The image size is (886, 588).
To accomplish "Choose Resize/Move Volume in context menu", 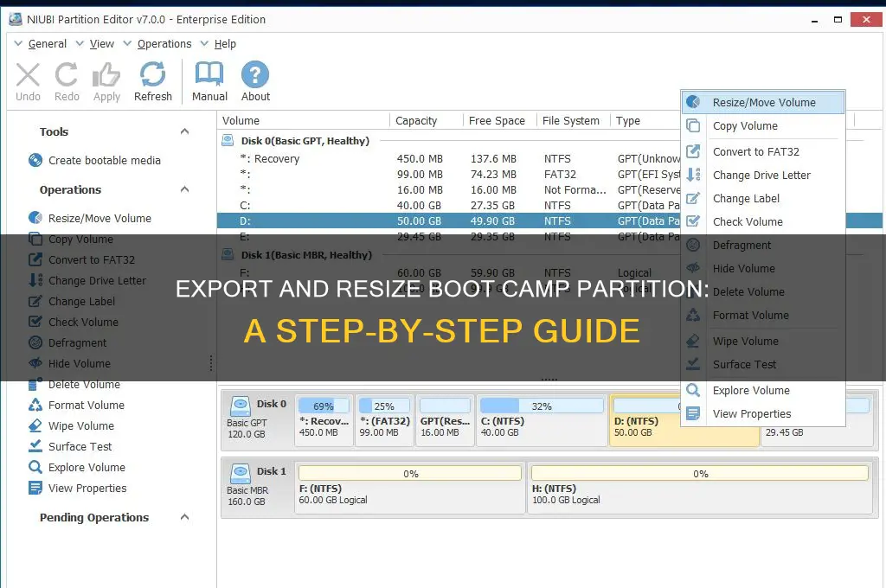I will click(x=763, y=102).
